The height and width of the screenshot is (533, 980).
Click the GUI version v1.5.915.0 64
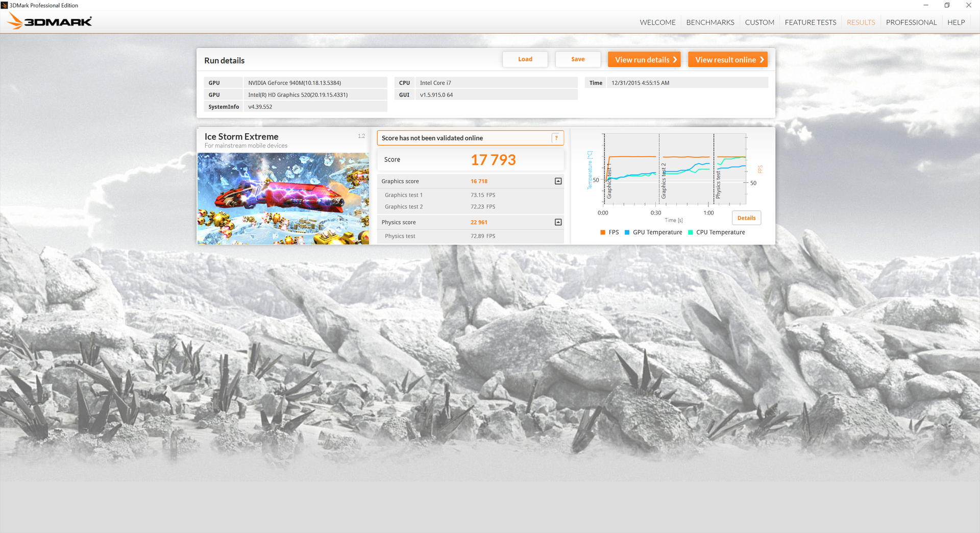[x=496, y=95]
